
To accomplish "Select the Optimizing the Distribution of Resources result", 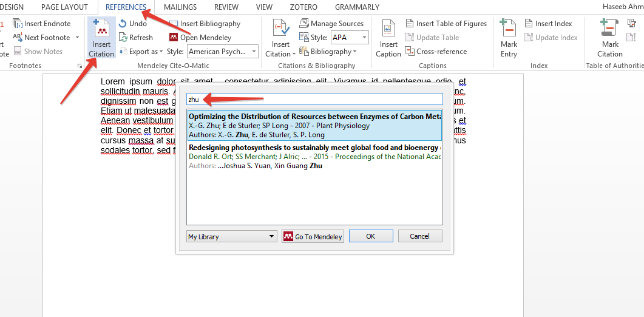I will point(314,125).
